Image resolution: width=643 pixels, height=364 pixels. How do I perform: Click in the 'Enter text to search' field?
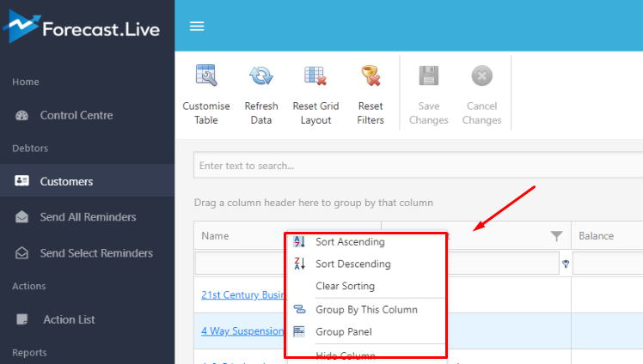click(419, 166)
